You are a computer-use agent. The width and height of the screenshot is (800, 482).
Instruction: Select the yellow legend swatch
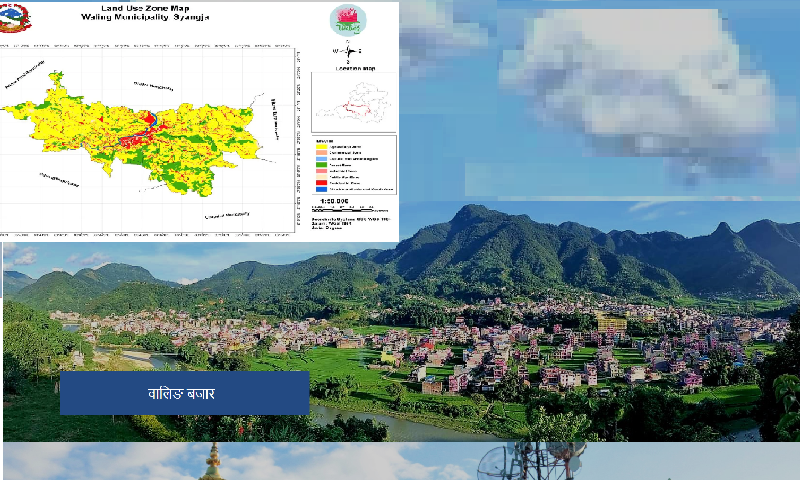(321, 146)
